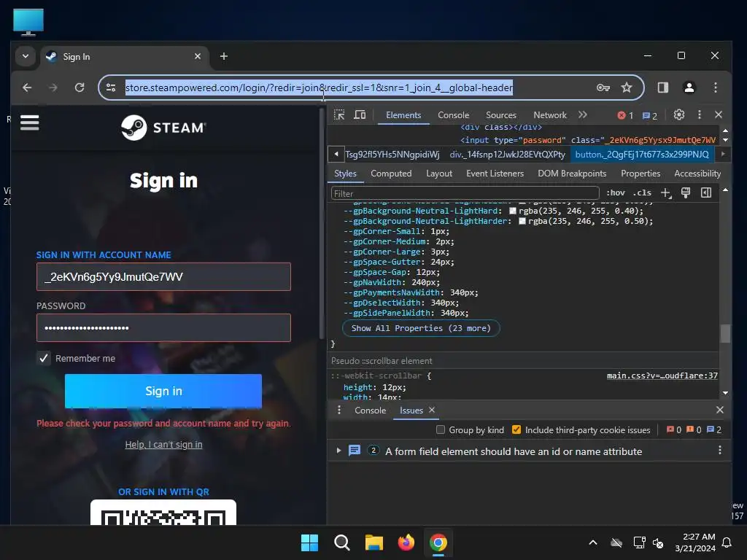
Task: Open Firefox from taskbar
Action: [406, 542]
